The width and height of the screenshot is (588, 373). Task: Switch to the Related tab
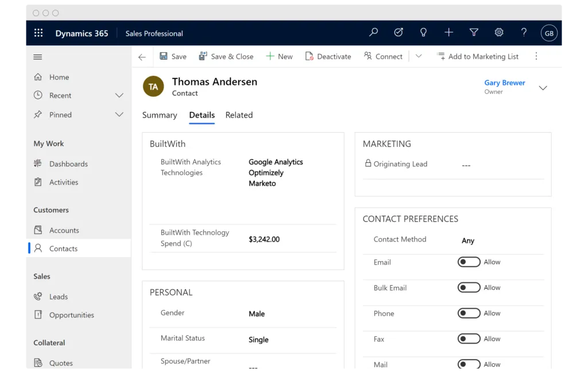[x=239, y=115]
